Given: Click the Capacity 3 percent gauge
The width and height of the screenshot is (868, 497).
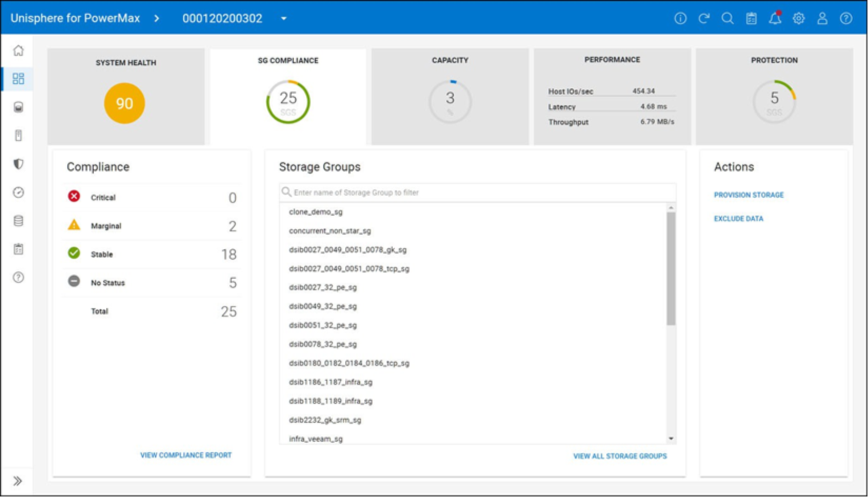Looking at the screenshot, I should (x=450, y=102).
